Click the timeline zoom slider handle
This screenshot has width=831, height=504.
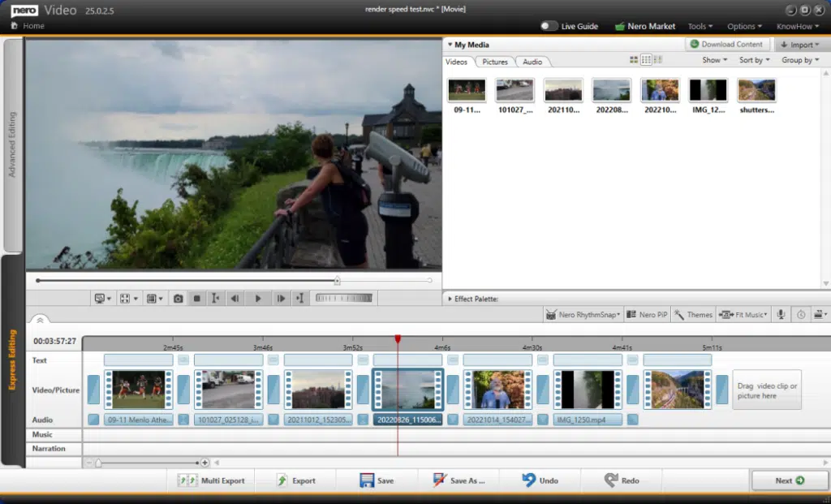pyautogui.click(x=98, y=463)
